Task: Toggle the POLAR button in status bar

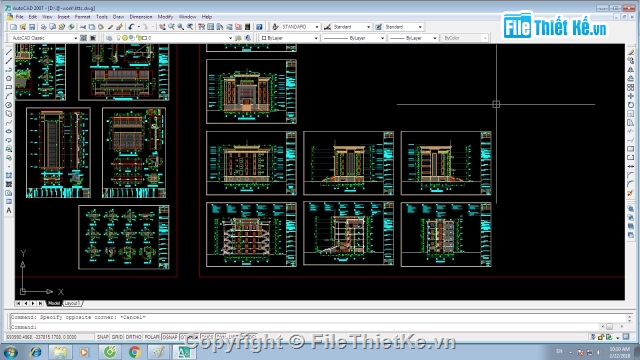Action: pyautogui.click(x=152, y=337)
